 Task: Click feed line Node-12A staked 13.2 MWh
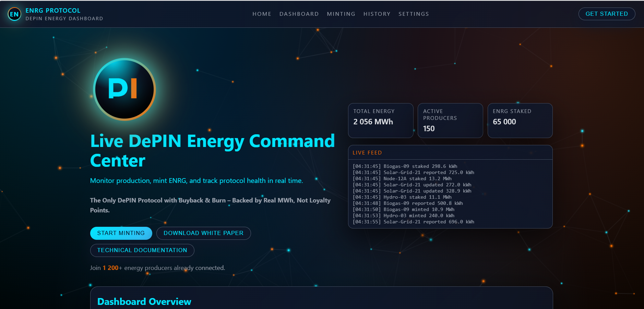tap(402, 179)
